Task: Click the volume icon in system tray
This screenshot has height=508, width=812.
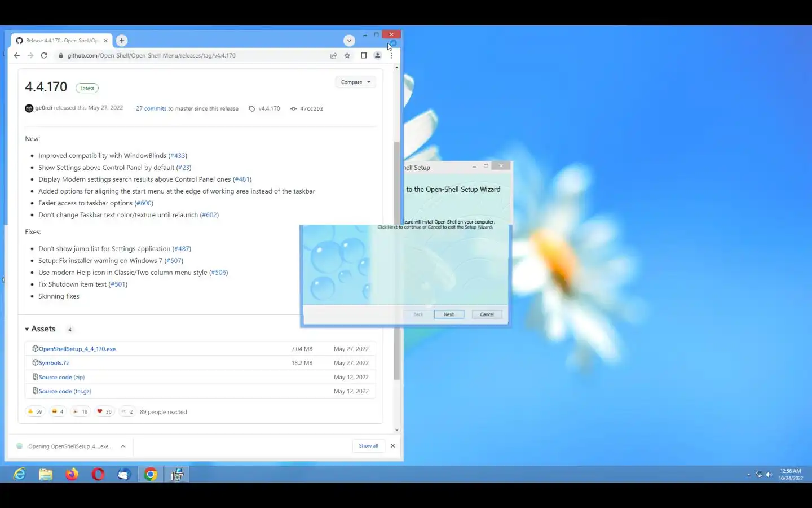Action: tap(769, 475)
